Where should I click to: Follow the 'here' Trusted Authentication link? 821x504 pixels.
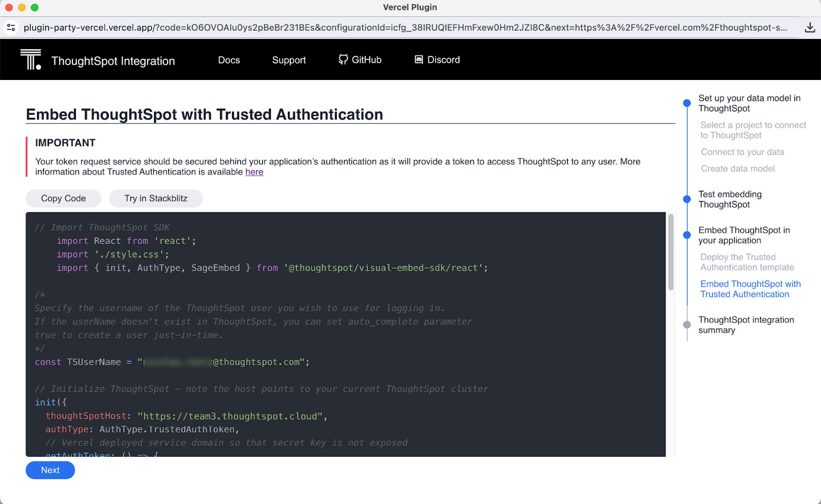tap(254, 172)
